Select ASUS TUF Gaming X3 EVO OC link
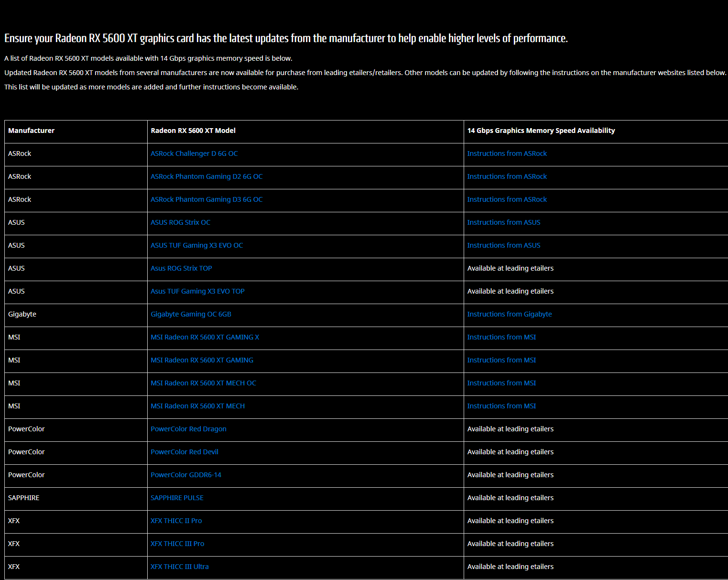 point(196,245)
